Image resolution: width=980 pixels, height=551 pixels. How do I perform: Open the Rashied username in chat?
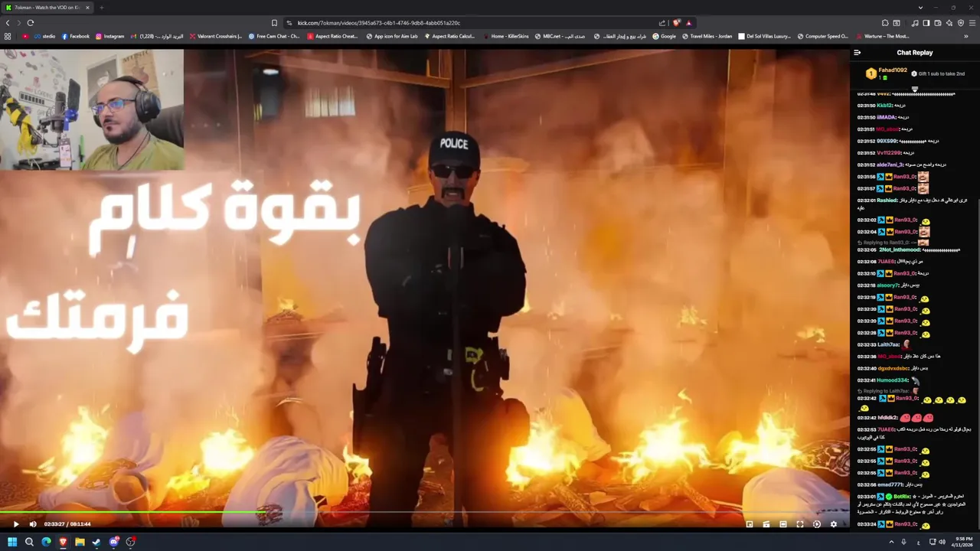(x=887, y=201)
